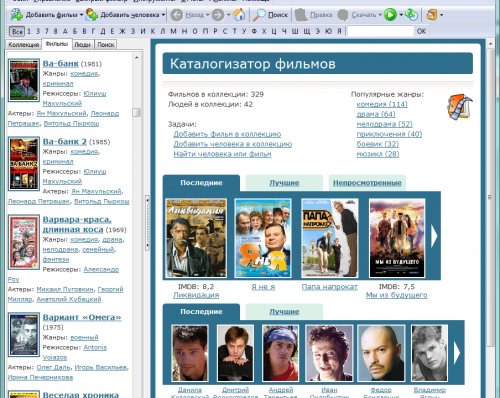The image size is (500, 398).
Task: Open the драма (64) genre link
Action: click(376, 114)
